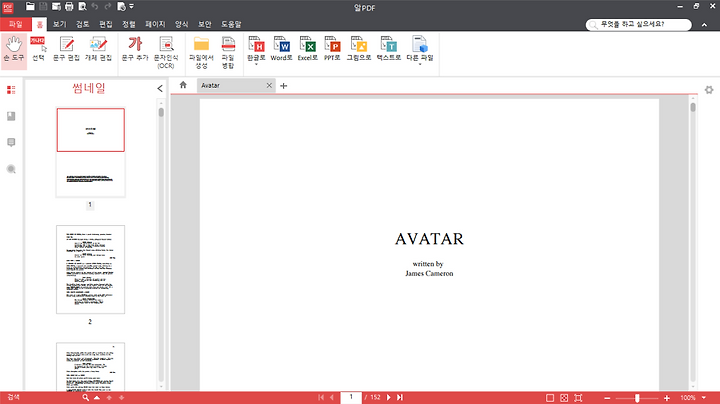
Task: Activate the Select (선택) tool
Action: [x=39, y=49]
